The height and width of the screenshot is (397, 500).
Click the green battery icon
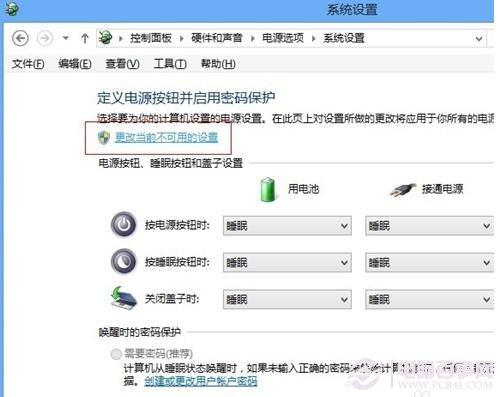[268, 189]
